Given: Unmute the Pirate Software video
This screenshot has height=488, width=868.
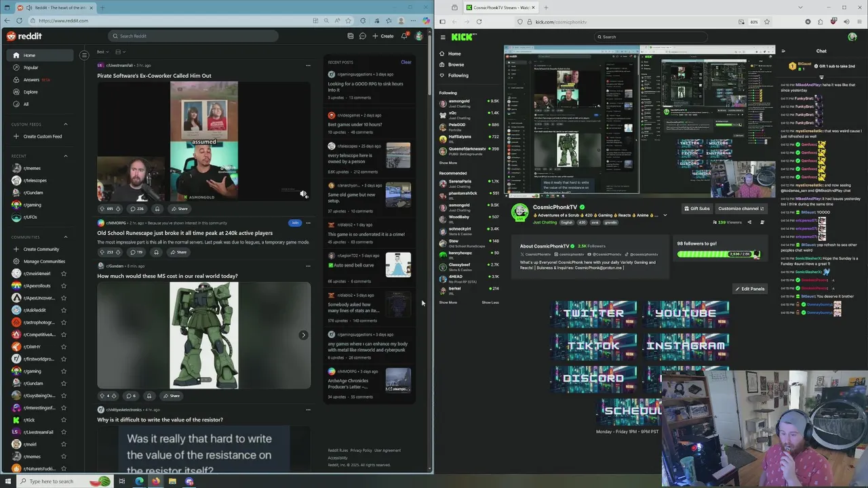Looking at the screenshot, I should [x=303, y=195].
